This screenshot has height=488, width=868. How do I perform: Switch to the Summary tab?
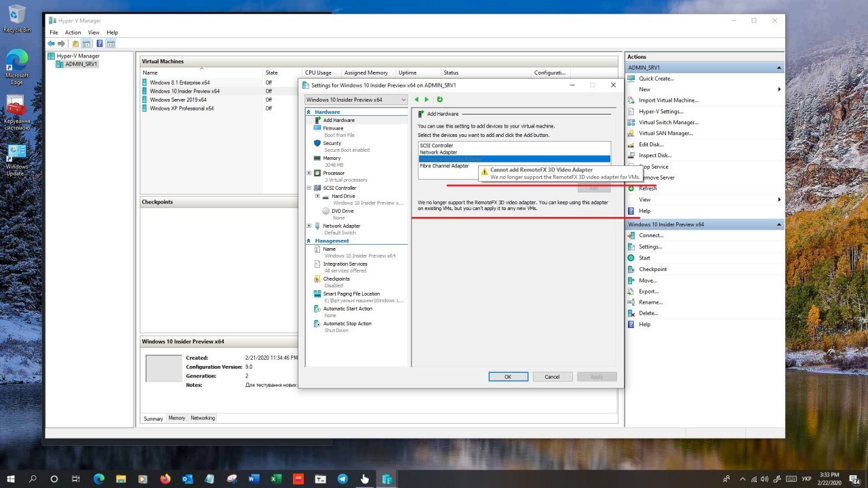coord(153,418)
